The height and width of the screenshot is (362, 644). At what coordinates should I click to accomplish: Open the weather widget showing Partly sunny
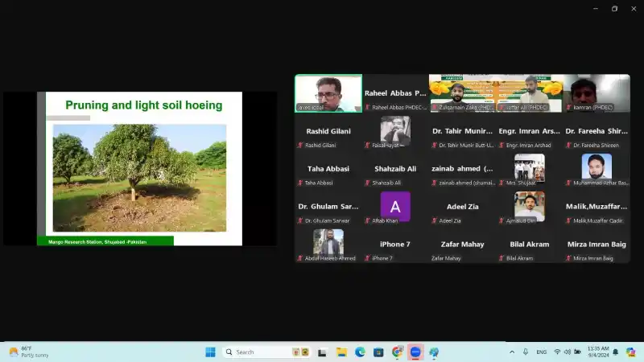pyautogui.click(x=28, y=352)
